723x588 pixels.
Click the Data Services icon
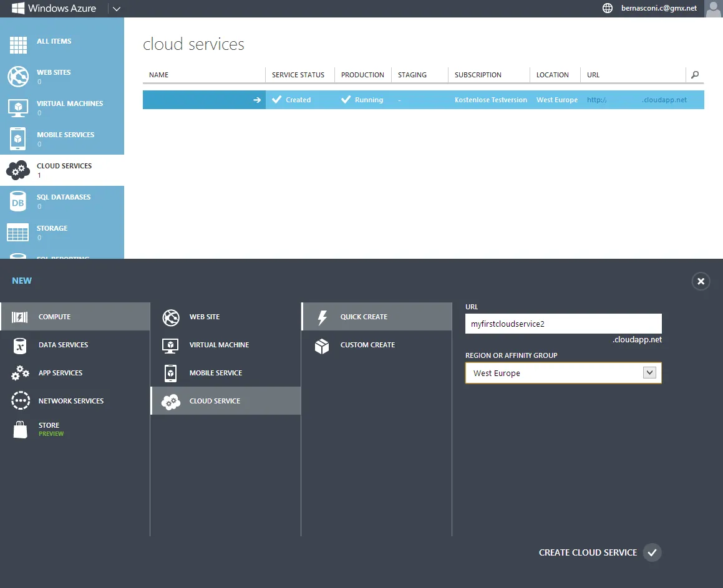pos(19,345)
